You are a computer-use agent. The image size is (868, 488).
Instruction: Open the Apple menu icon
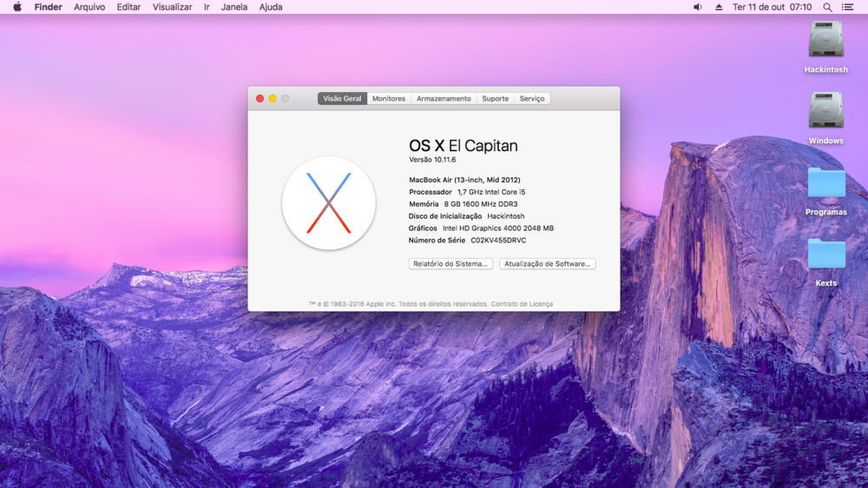click(16, 7)
